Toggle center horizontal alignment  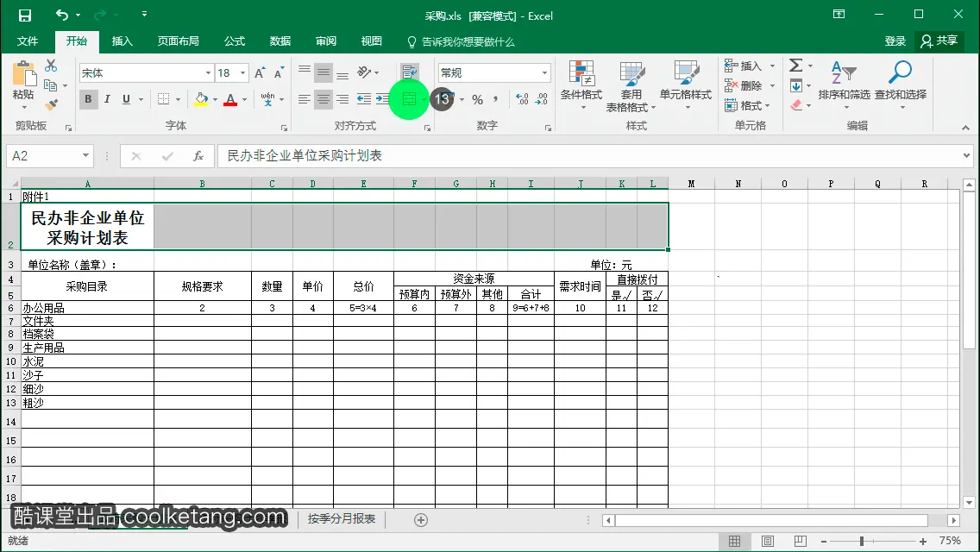(x=324, y=99)
